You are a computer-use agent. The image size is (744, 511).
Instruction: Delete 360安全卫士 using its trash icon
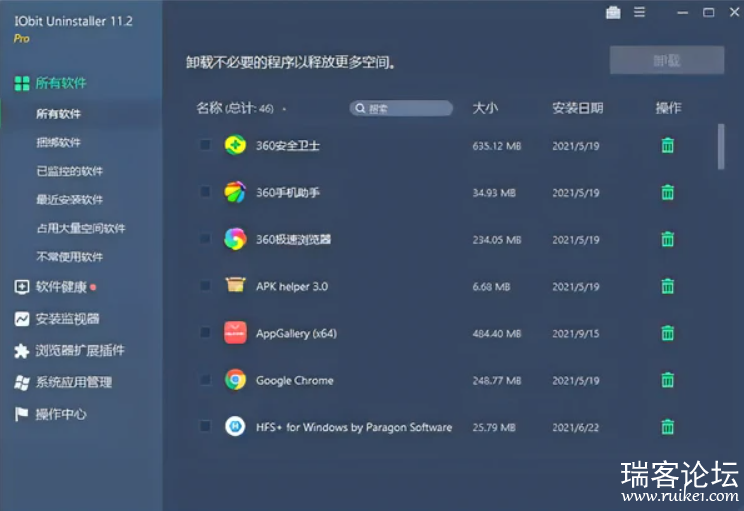click(668, 146)
